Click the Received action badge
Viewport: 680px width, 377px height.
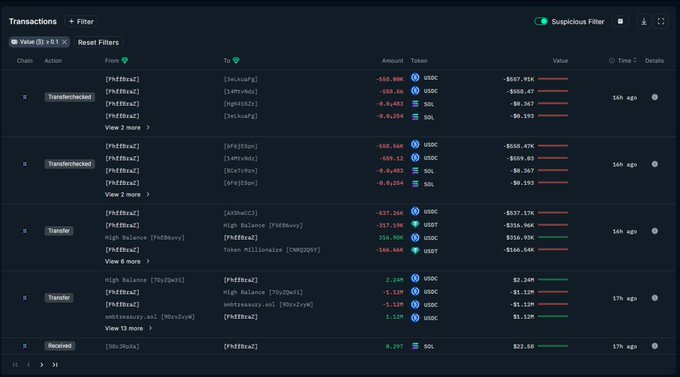tap(59, 346)
